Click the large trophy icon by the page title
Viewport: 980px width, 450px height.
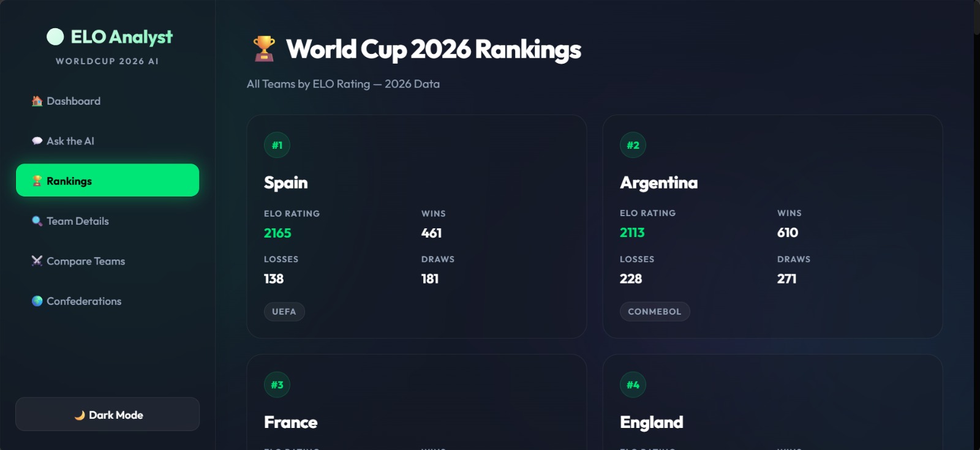tap(264, 49)
